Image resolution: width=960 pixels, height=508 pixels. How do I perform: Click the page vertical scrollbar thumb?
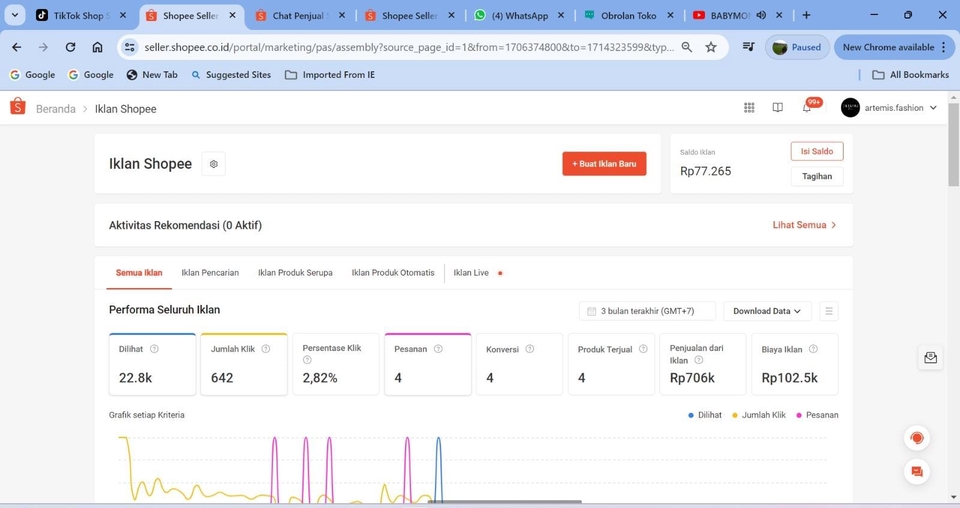tap(953, 144)
